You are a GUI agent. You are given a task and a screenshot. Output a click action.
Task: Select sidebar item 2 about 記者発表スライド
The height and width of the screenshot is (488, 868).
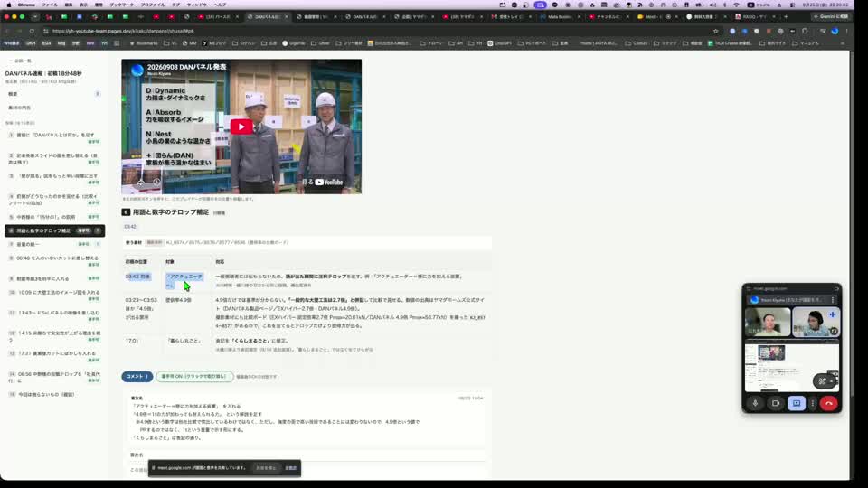[53, 159]
